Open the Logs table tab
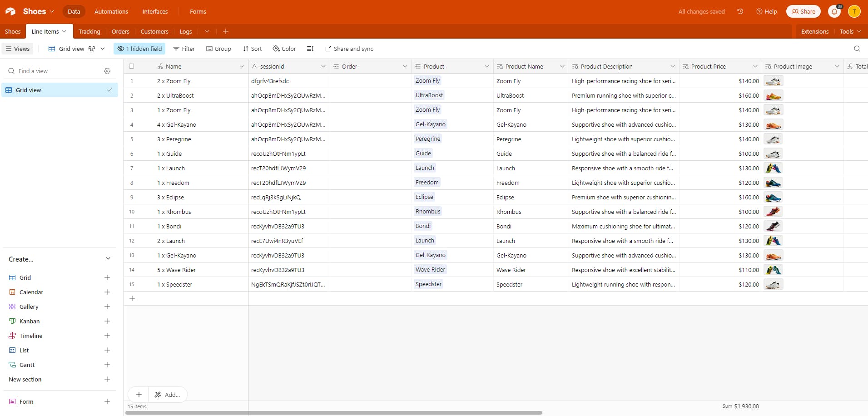 186,31
